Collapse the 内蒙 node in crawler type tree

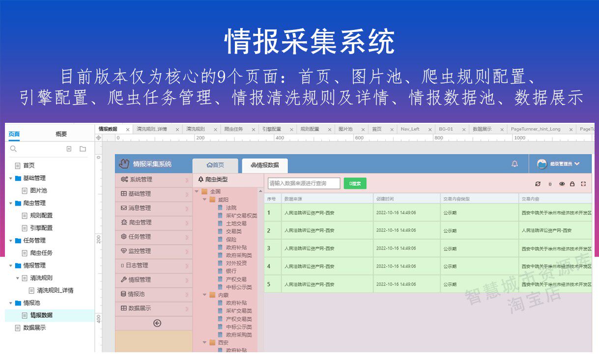(x=204, y=295)
